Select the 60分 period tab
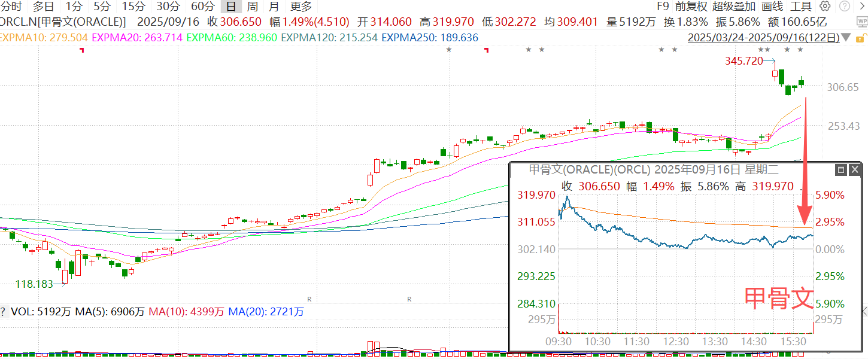This screenshot has width=868, height=359. [203, 7]
